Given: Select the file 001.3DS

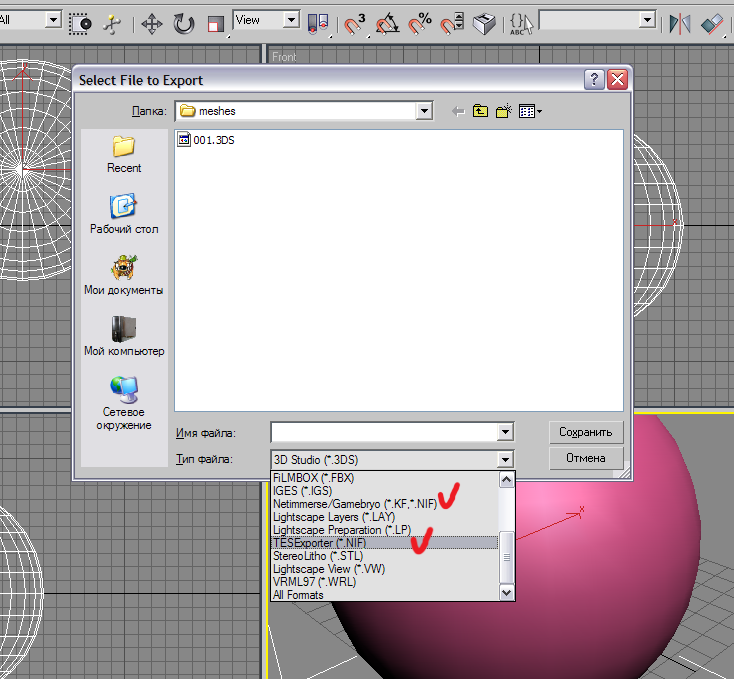Looking at the screenshot, I should tap(206, 140).
